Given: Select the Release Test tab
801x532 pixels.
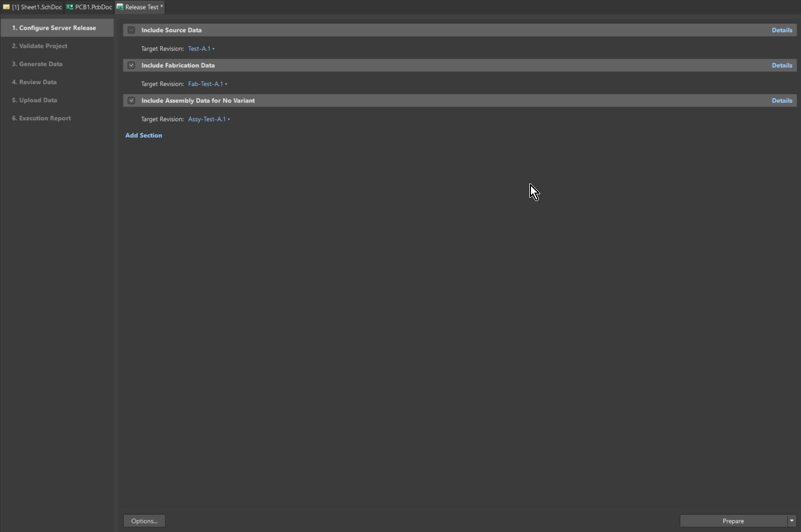Looking at the screenshot, I should click(140, 7).
